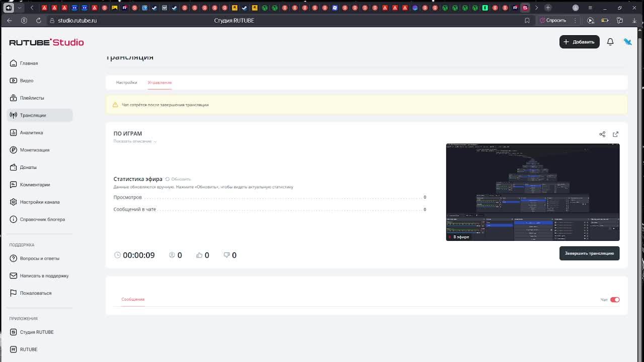Open the Комментарии section
The width and height of the screenshot is (644, 362).
40,185
